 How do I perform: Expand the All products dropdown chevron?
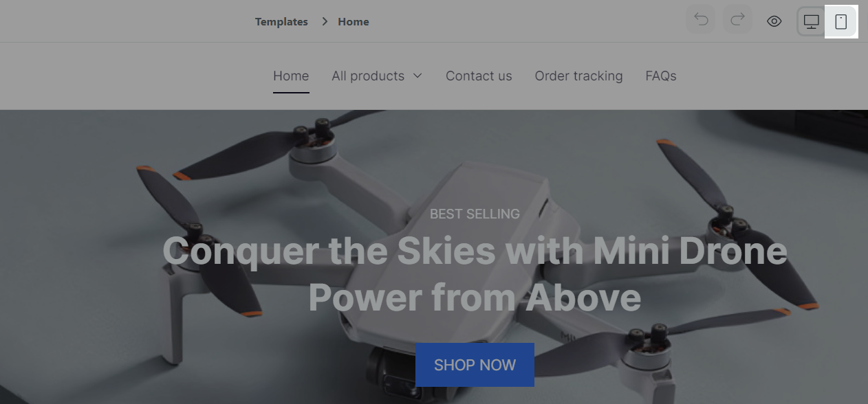tap(417, 76)
